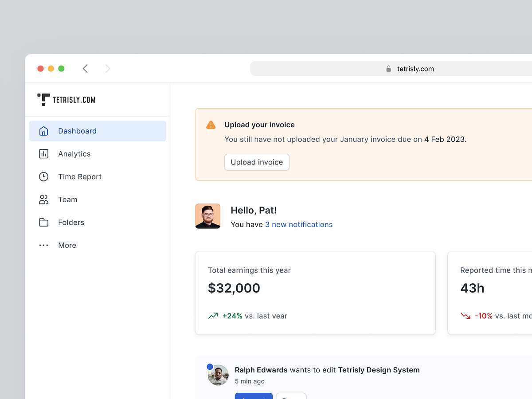Open Folders using the folder icon
Image resolution: width=532 pixels, height=399 pixels.
(x=43, y=222)
